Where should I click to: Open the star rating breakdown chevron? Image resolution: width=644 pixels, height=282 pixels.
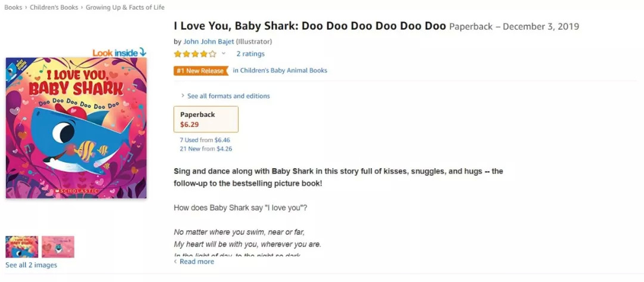(224, 54)
